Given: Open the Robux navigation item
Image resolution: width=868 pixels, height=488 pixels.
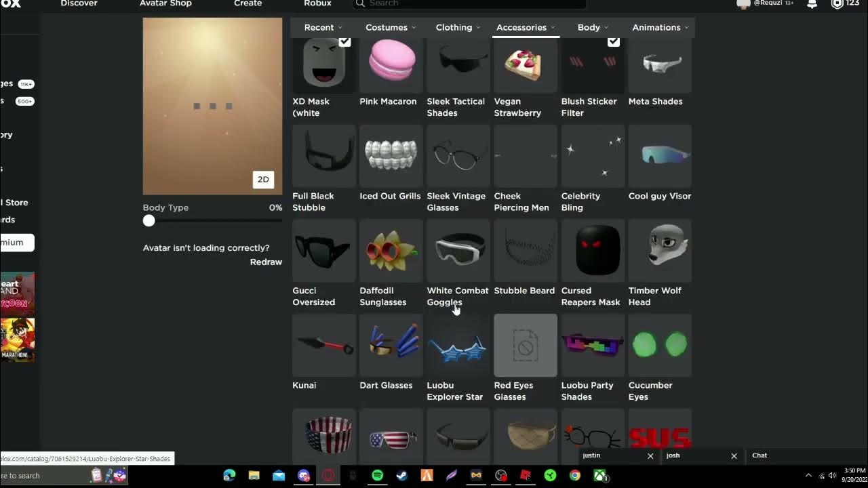Looking at the screenshot, I should point(317,3).
